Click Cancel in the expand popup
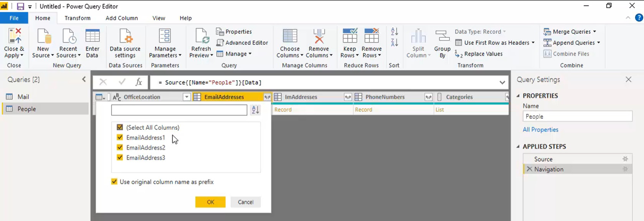Screen dimensions: 644x221 246,202
